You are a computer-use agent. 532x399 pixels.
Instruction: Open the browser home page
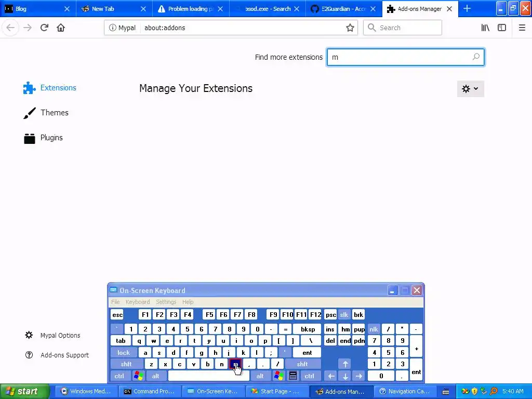tap(61, 28)
